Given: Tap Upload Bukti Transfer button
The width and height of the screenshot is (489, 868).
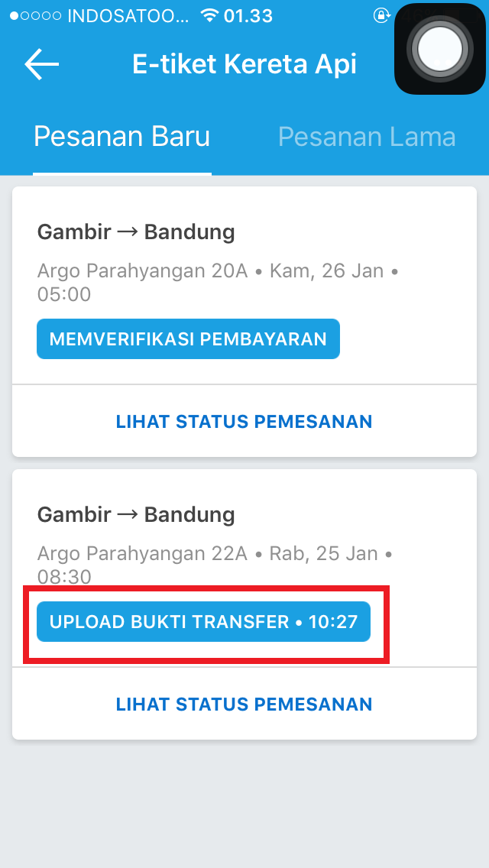Looking at the screenshot, I should point(204,622).
